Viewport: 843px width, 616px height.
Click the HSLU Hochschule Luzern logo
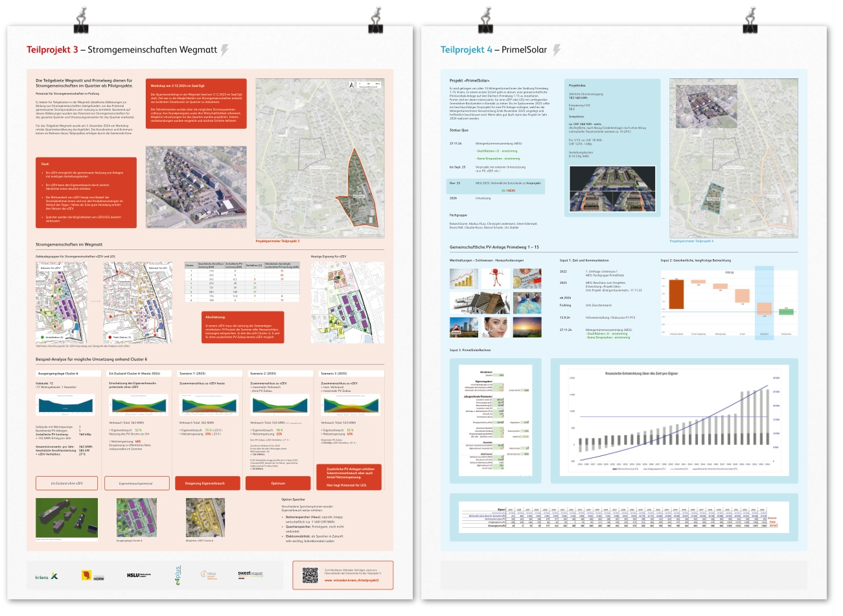pyautogui.click(x=139, y=575)
